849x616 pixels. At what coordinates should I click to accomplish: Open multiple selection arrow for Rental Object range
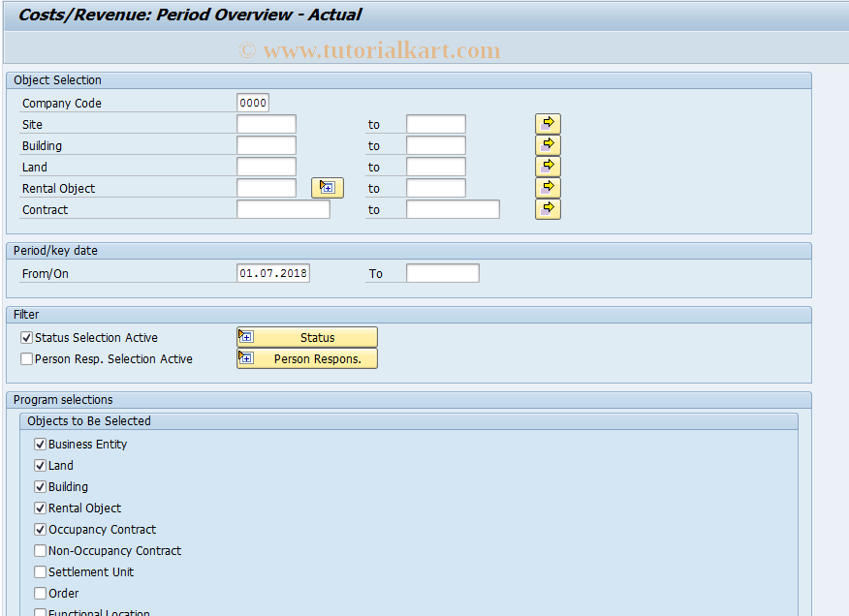pyautogui.click(x=548, y=187)
